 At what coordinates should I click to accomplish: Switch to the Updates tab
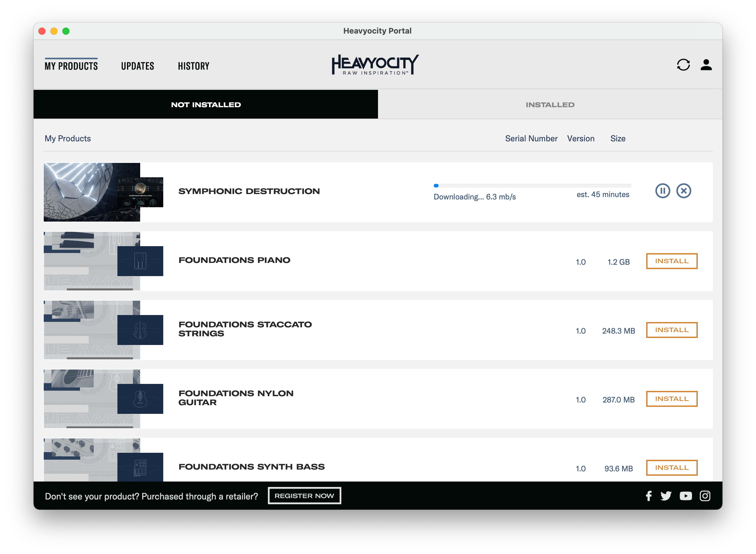(x=137, y=66)
